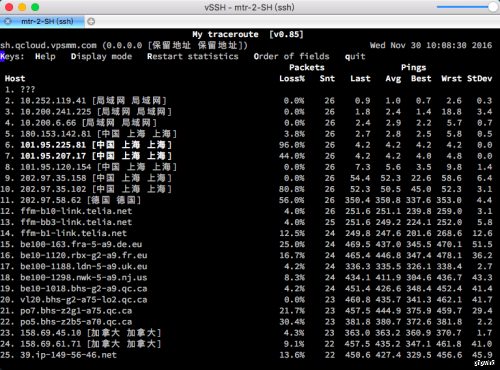Select host ffm-b1-link.telia.net

click(74, 233)
